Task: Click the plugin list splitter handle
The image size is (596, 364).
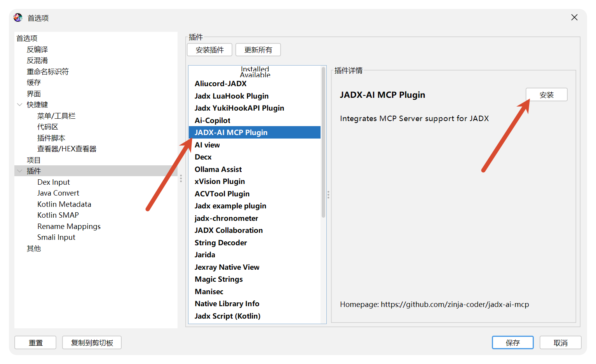Action: 328,195
